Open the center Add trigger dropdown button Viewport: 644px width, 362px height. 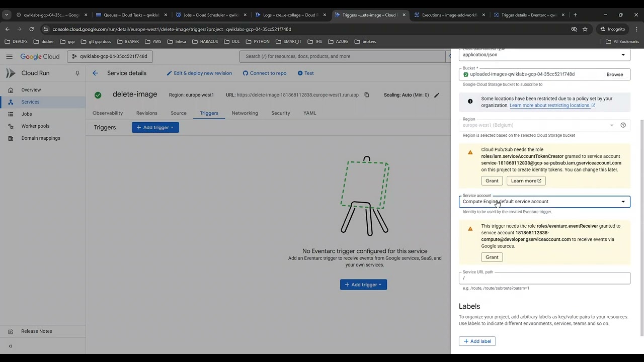363,285
